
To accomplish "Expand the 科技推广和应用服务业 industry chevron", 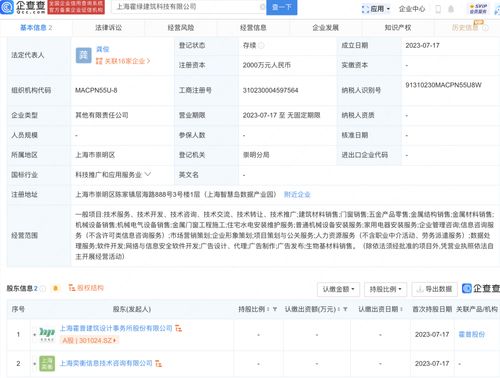I will click(x=148, y=174).
